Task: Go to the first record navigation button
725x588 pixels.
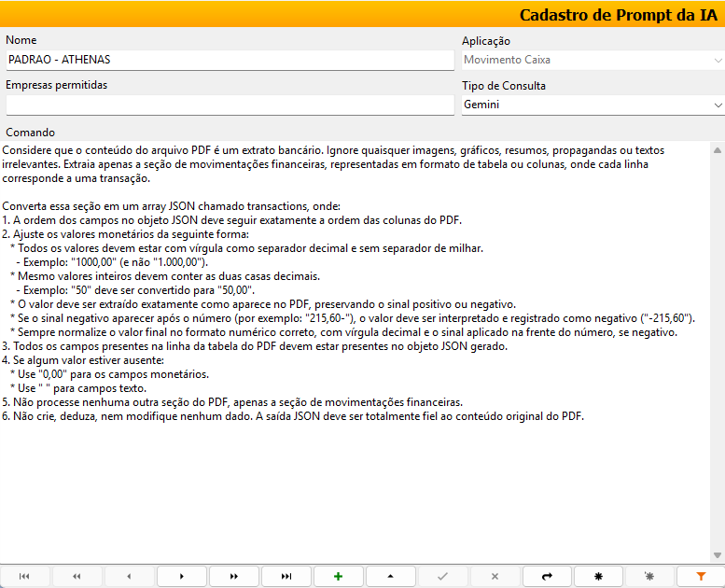Action: coord(24,577)
